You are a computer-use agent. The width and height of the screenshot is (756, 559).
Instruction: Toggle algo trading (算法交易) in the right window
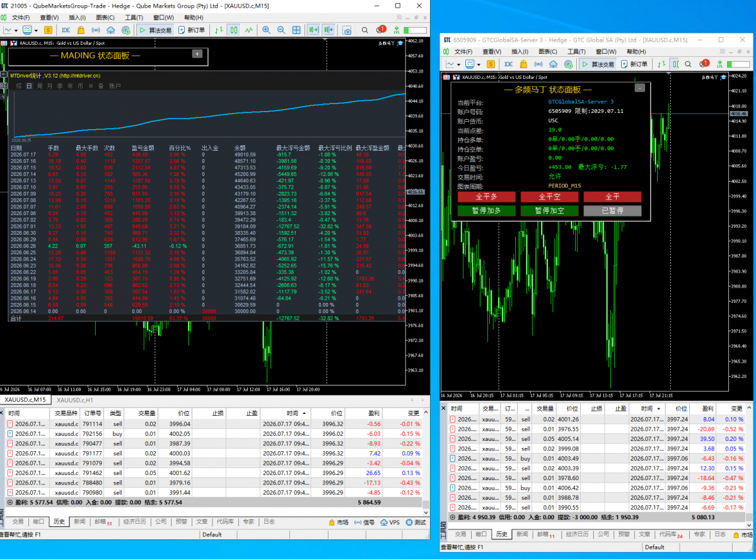pyautogui.click(x=598, y=64)
